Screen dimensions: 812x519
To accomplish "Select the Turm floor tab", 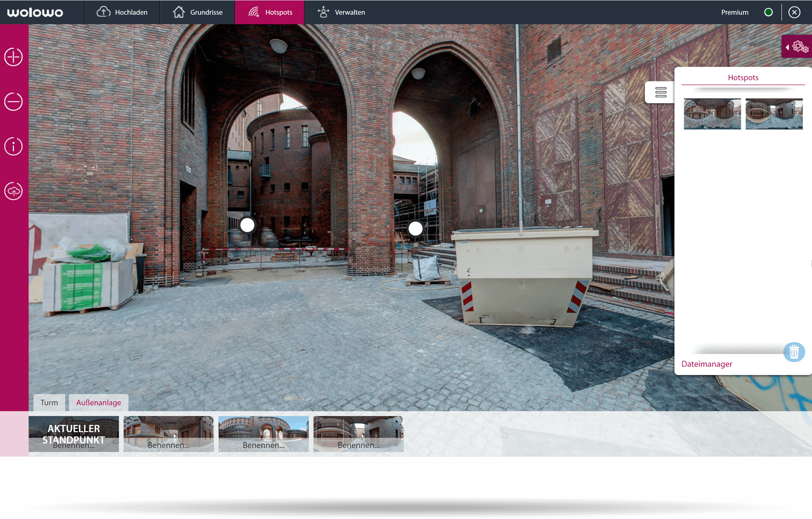I will (49, 403).
